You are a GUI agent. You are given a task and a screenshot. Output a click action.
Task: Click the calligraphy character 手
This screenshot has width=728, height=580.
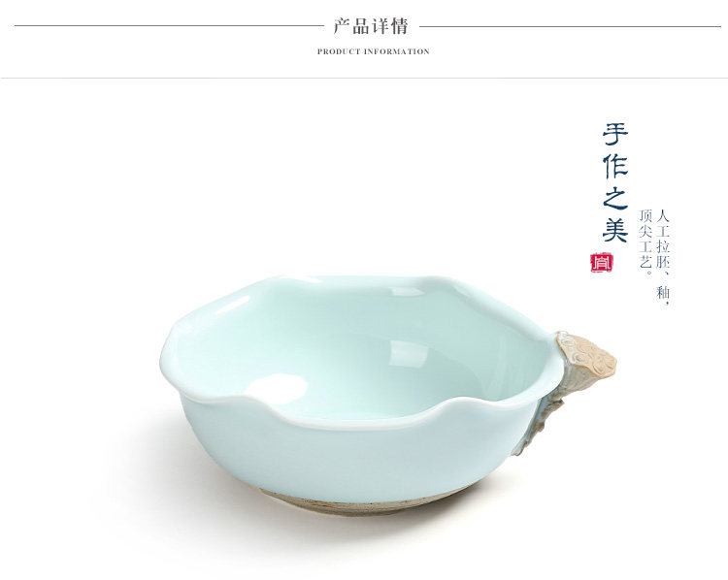click(615, 135)
